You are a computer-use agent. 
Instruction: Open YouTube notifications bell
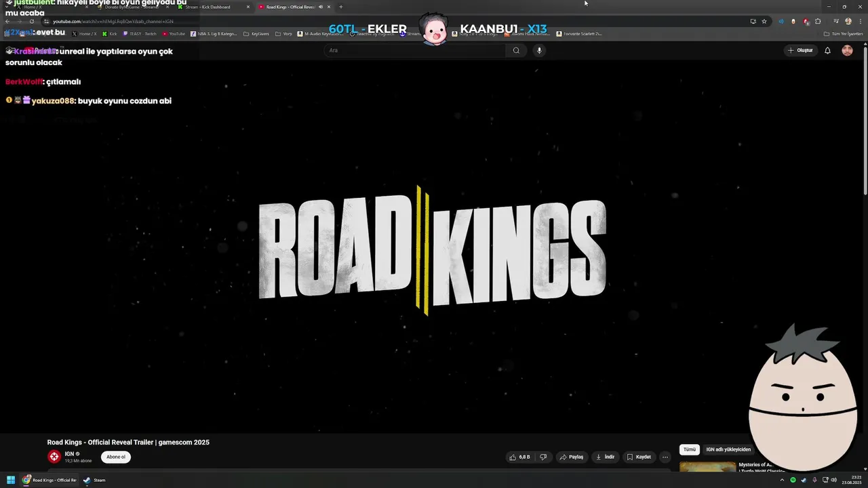827,50
